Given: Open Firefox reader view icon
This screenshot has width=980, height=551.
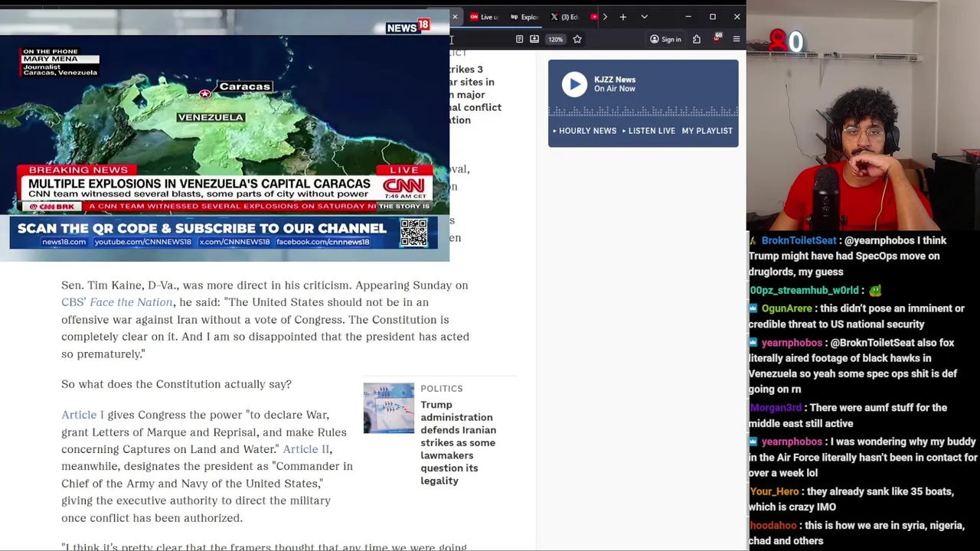Looking at the screenshot, I should point(519,39).
